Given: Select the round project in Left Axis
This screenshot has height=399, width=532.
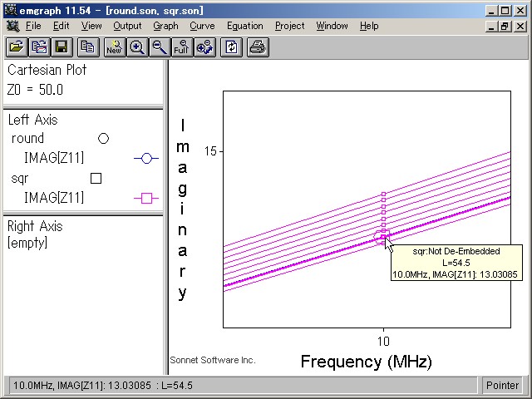Looking at the screenshot, I should (x=27, y=139).
